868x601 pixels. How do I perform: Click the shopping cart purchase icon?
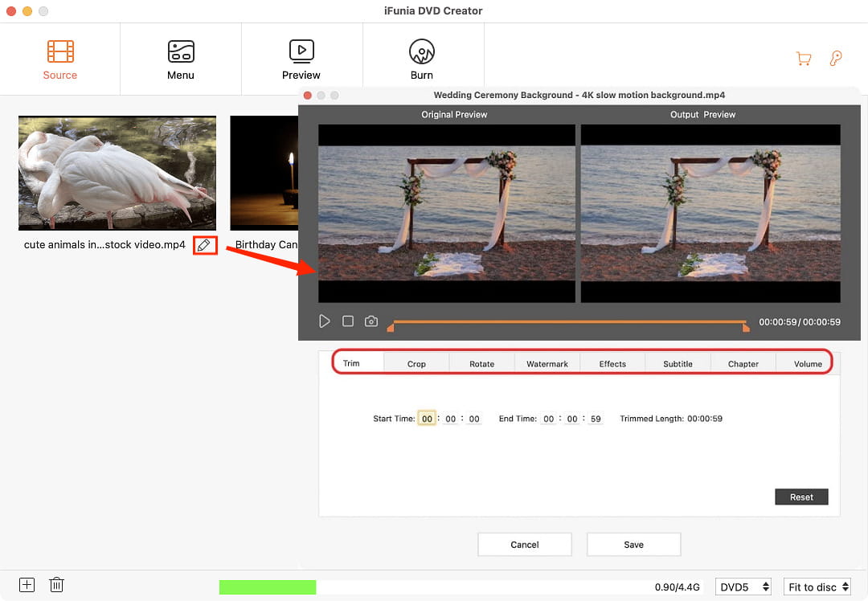click(803, 59)
